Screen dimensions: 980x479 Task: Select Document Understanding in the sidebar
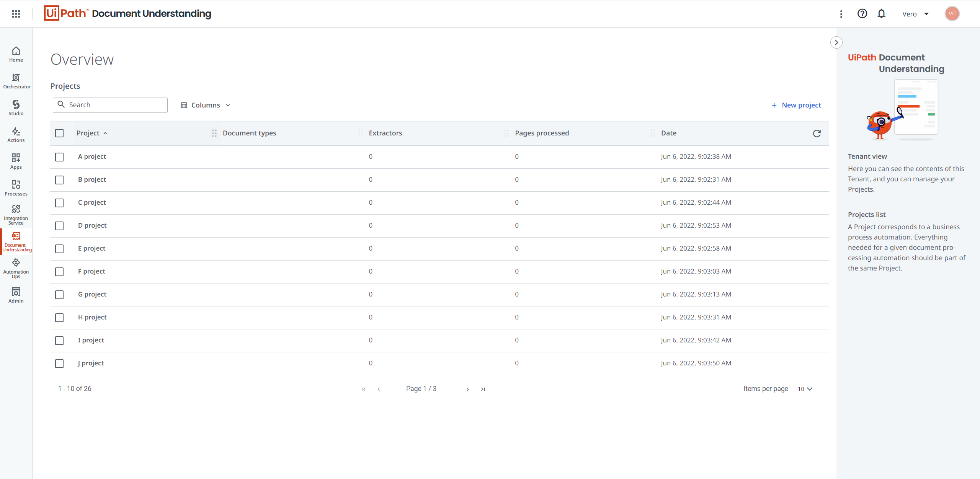point(16,242)
